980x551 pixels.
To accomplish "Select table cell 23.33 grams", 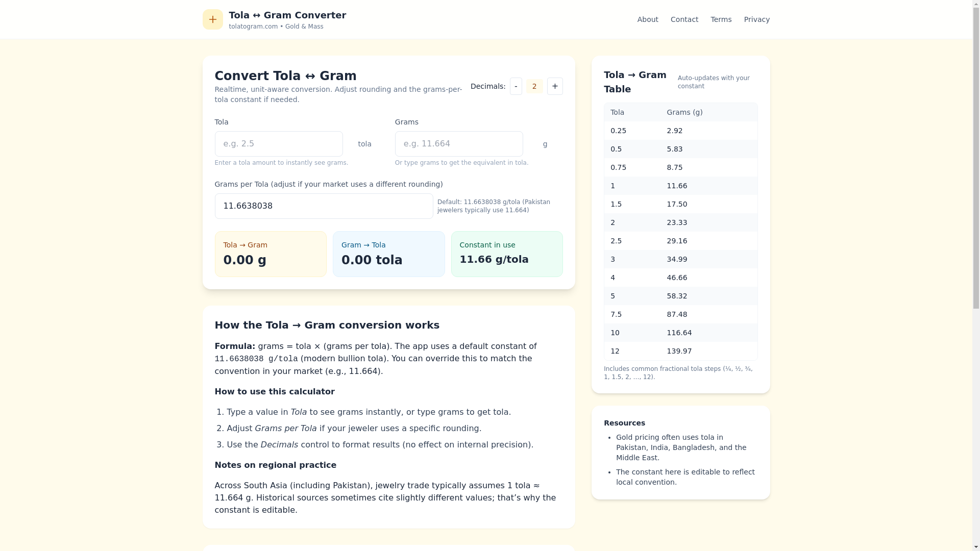I will 677,222.
